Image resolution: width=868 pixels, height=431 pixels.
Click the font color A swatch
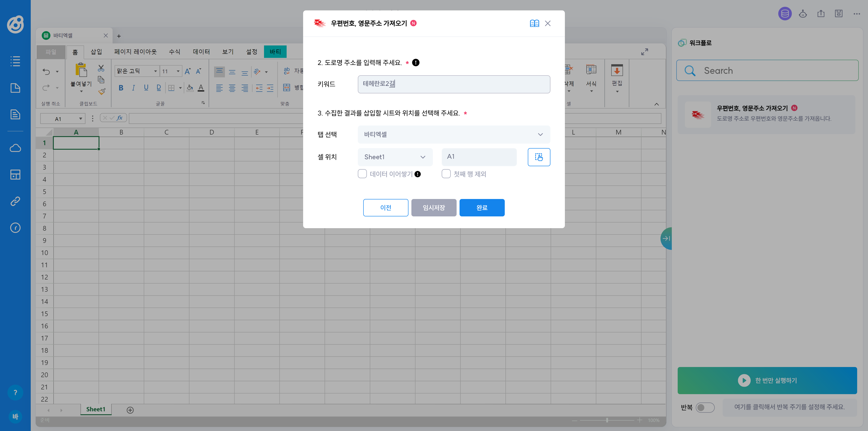pos(201,88)
